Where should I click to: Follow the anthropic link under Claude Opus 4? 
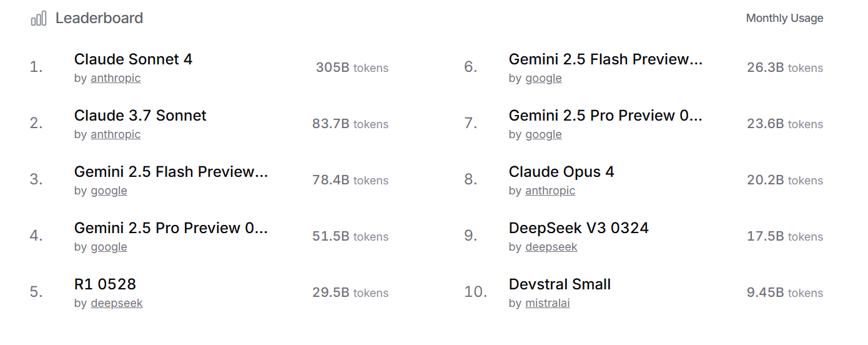550,191
